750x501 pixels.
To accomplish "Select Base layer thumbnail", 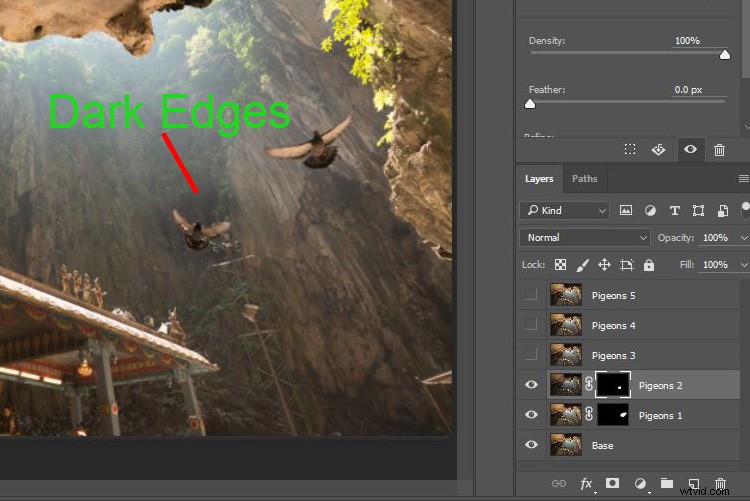I will point(566,445).
